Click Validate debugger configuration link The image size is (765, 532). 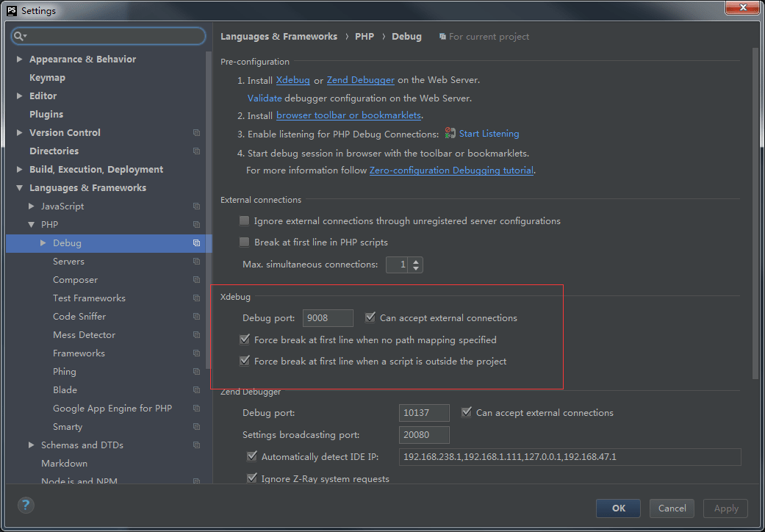click(265, 98)
